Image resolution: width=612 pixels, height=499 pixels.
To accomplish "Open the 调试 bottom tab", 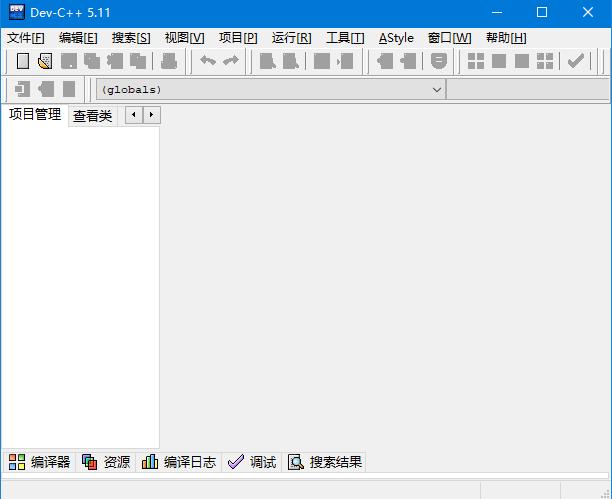I will [x=252, y=462].
